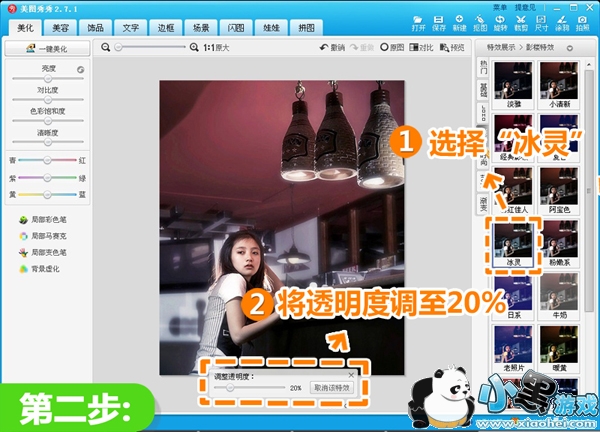Expand the 特效展示 effects panel dropdown arrow
This screenshot has width=600, height=432.
[x=568, y=47]
